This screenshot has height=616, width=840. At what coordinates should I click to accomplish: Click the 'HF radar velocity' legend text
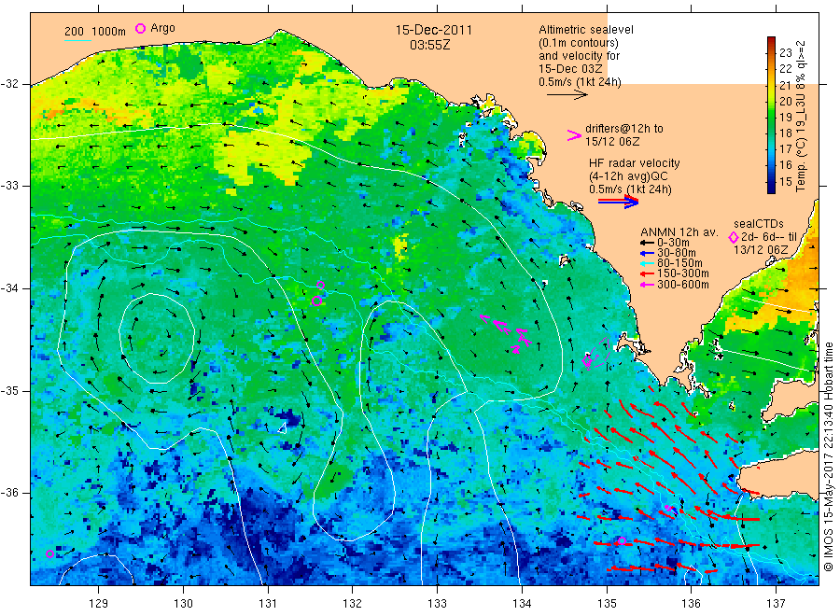[635, 163]
